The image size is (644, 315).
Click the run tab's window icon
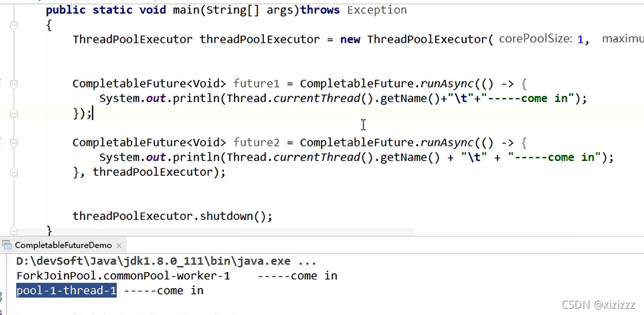[6, 245]
